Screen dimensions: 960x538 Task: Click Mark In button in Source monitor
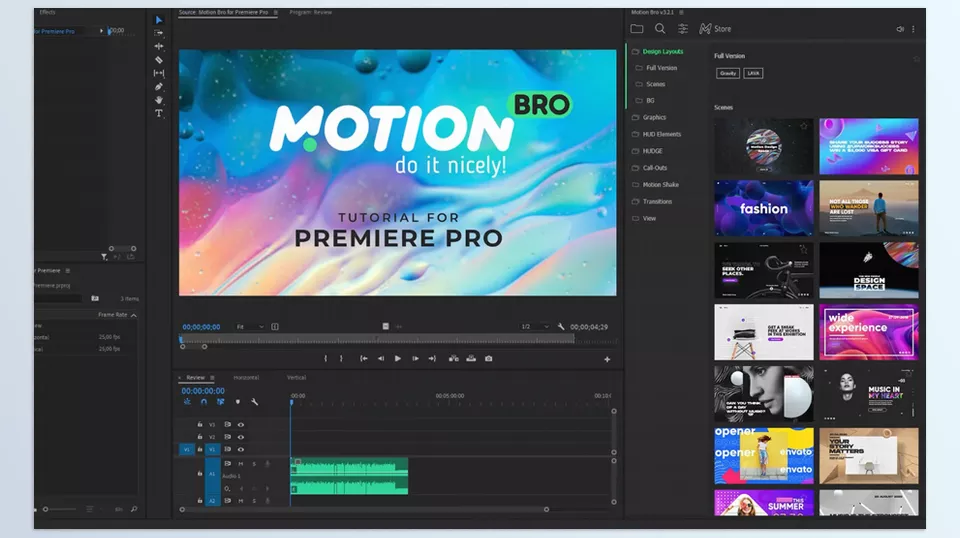tap(325, 359)
